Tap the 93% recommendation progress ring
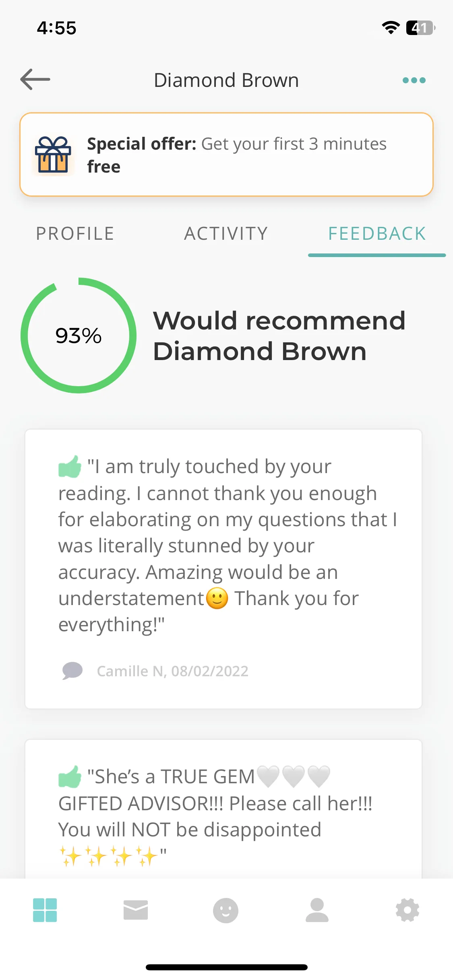 point(79,336)
